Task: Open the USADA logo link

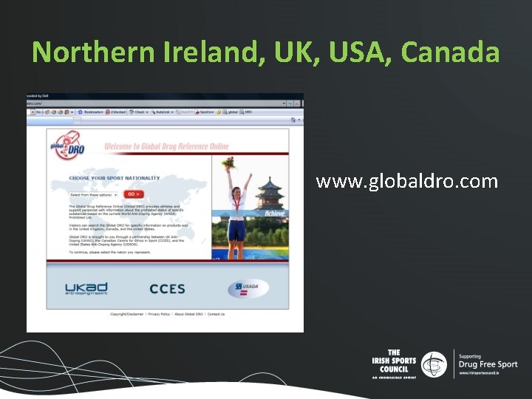Action: (x=248, y=289)
